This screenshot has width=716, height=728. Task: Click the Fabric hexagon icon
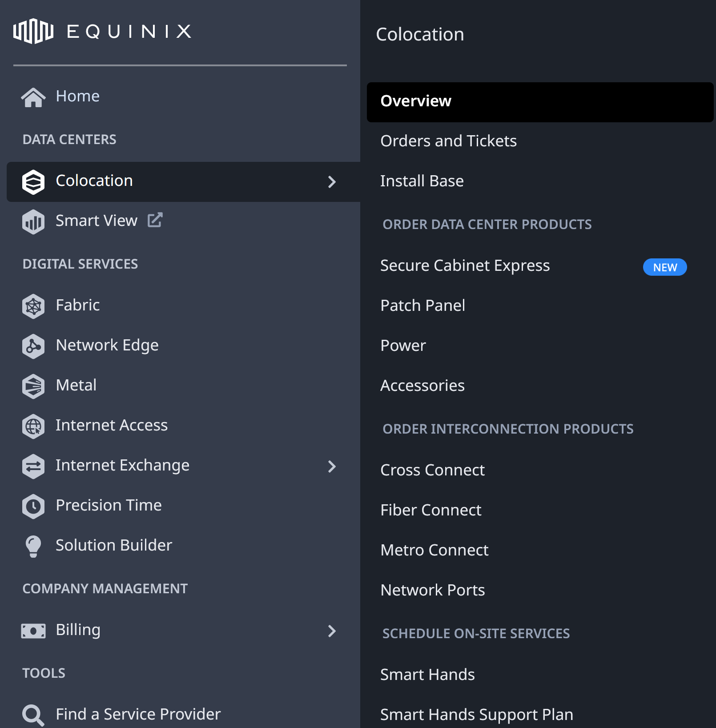pos(33,306)
